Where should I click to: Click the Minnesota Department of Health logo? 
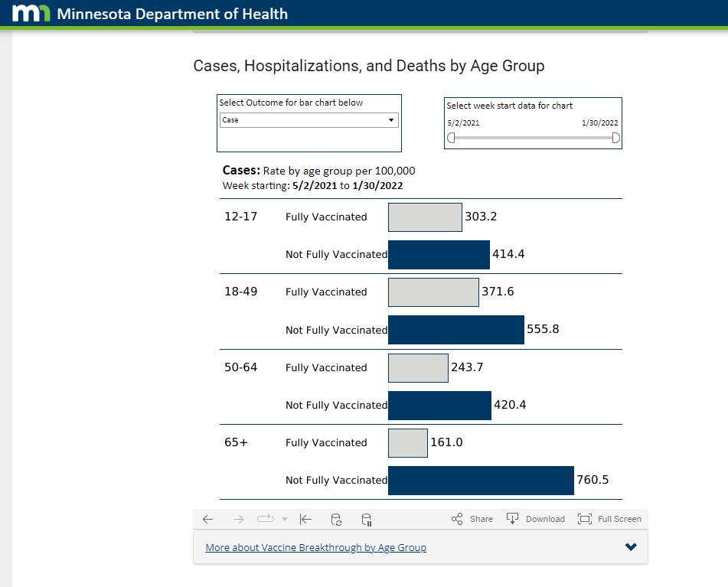[31, 14]
